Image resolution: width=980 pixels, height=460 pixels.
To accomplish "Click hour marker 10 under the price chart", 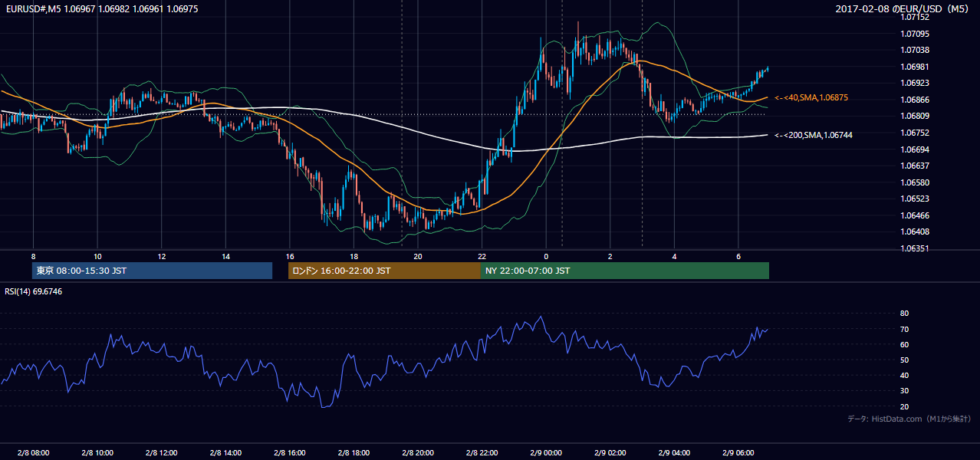I will (97, 256).
